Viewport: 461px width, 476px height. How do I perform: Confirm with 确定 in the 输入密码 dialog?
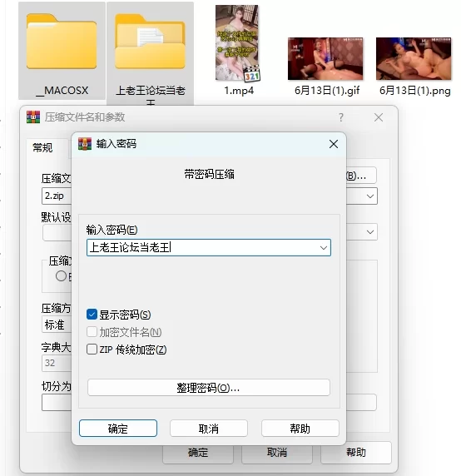click(x=118, y=429)
